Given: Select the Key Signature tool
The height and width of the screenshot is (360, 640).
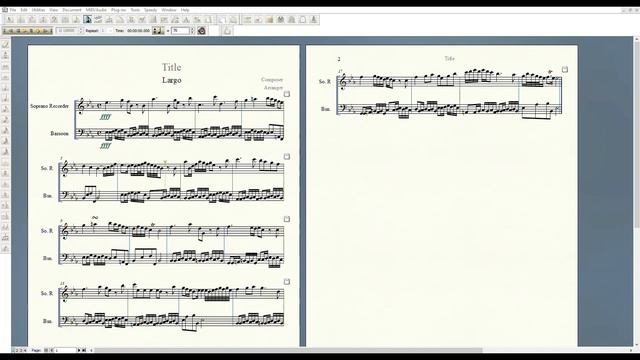Looking at the screenshot, I should [x=32, y=19].
